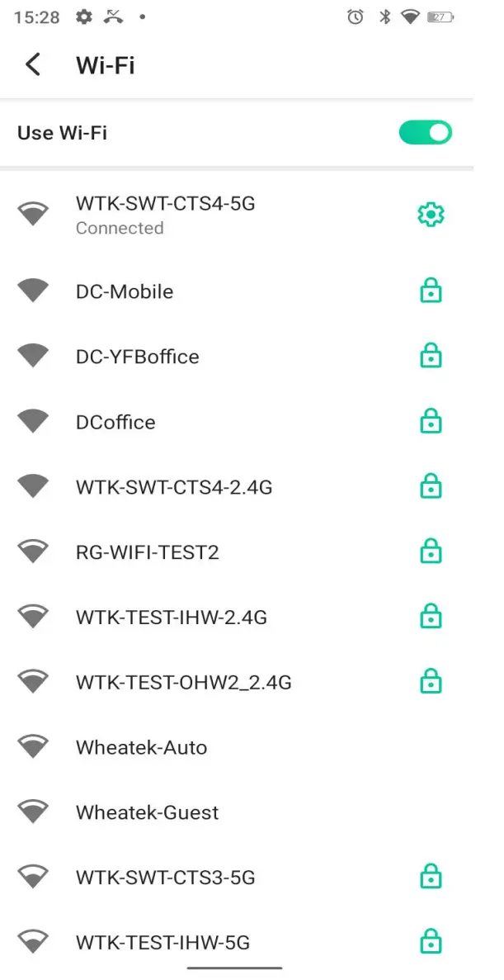Click the lock icon for WTK-SWT-CTS4-2.4G

[431, 486]
